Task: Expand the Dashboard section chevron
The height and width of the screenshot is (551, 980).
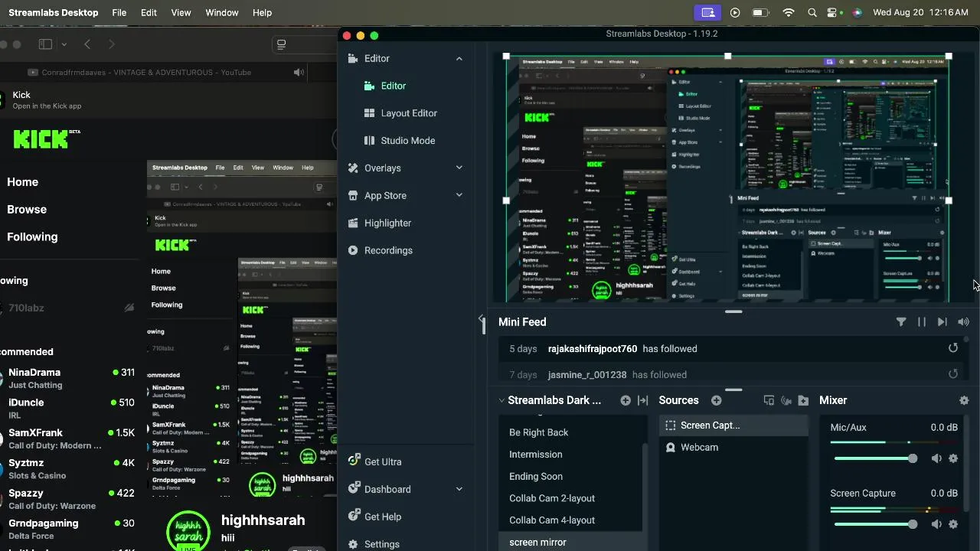Action: (x=459, y=489)
